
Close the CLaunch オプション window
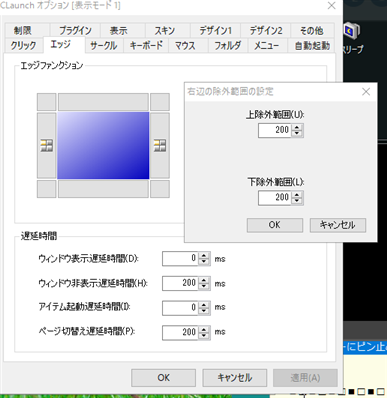coord(332,6)
